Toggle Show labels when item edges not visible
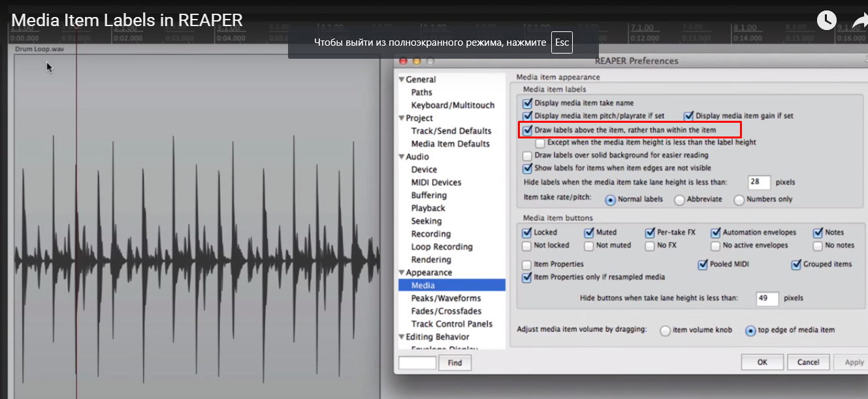This screenshot has width=868, height=399. point(528,168)
